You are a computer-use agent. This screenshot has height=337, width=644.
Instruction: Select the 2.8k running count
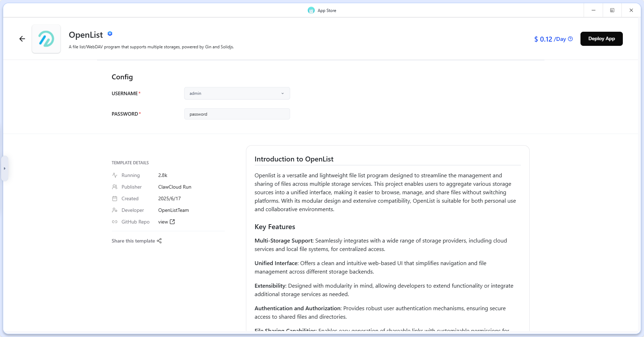(163, 175)
